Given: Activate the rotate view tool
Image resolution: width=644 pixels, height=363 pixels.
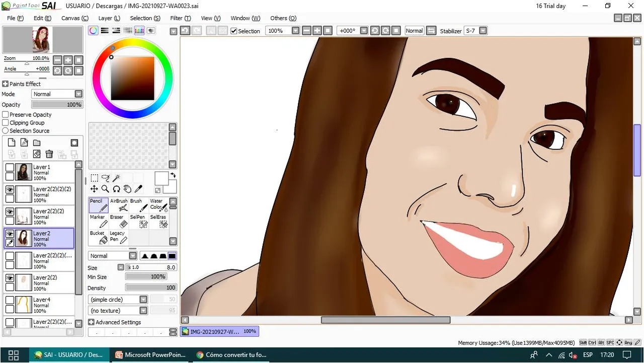Looking at the screenshot, I should (116, 189).
